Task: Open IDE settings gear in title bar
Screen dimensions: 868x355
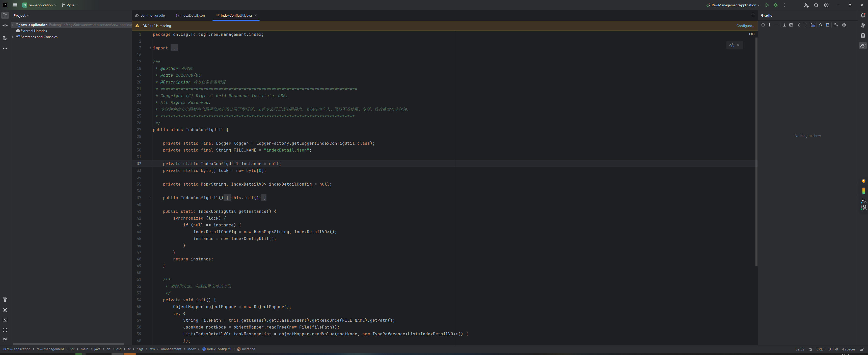Action: tap(826, 5)
